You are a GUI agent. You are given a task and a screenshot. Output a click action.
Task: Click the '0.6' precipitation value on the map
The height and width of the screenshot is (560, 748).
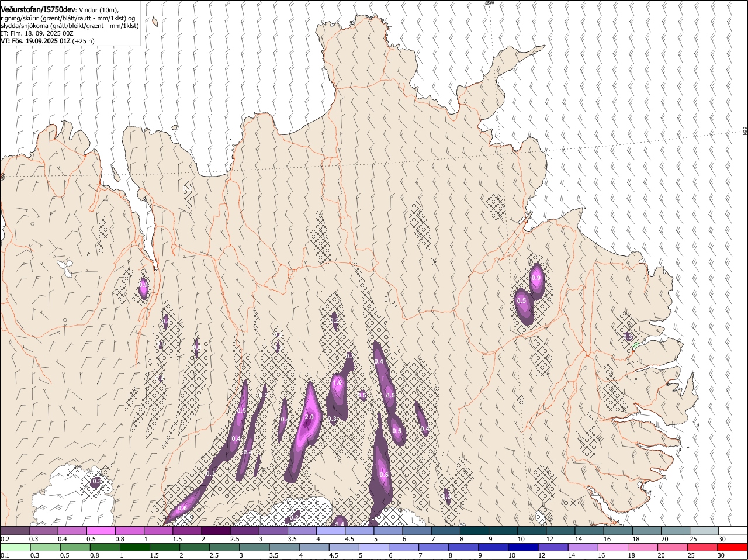click(x=182, y=508)
